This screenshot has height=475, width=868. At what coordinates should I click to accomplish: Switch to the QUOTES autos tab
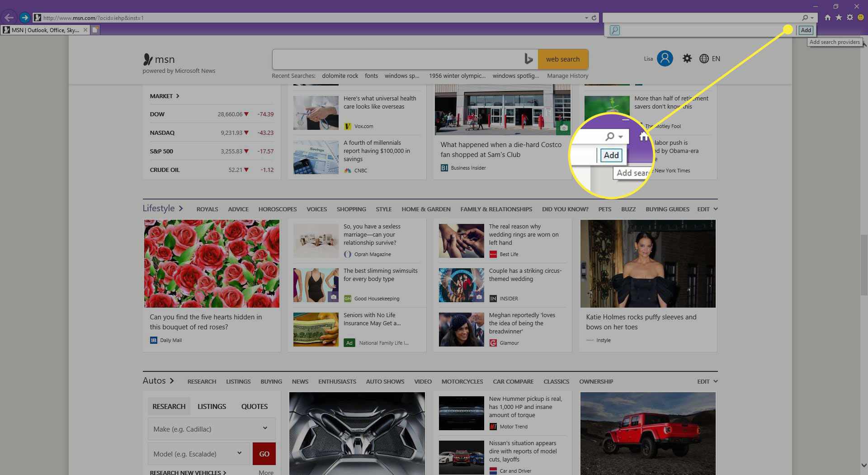(x=254, y=406)
